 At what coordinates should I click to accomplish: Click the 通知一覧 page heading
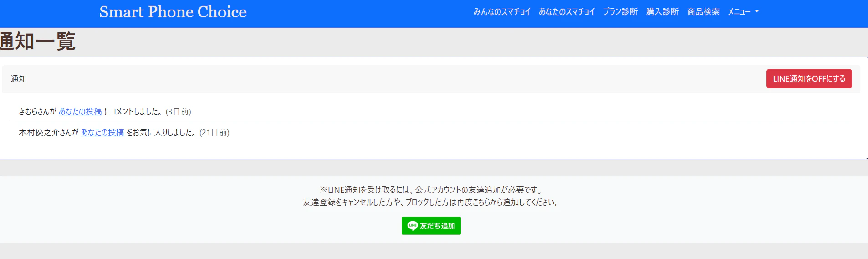38,41
